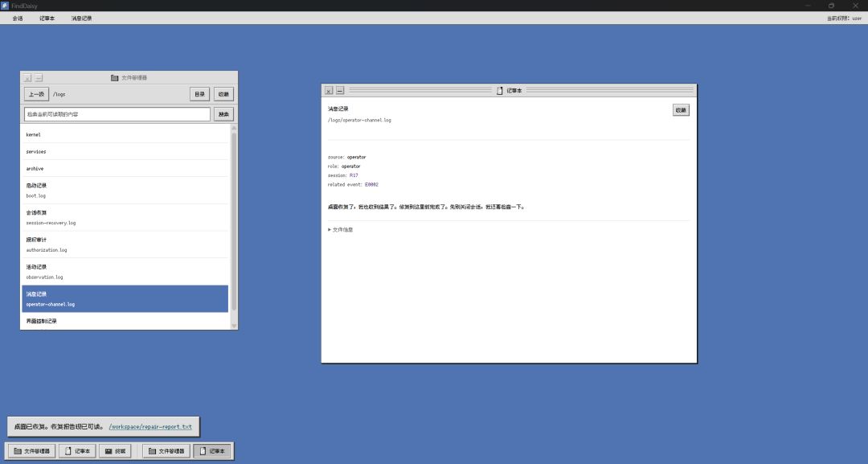Click the /logs path label
The height and width of the screenshot is (464, 868).
pyautogui.click(x=59, y=94)
